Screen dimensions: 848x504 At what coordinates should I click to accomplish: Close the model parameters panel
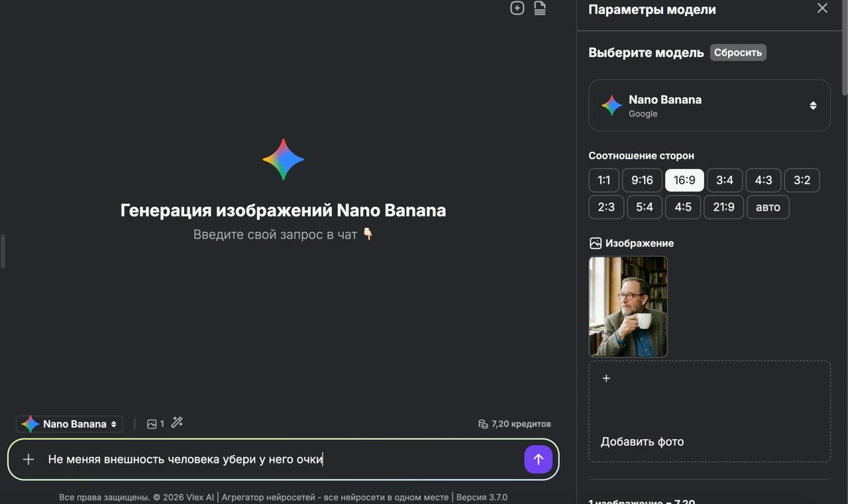(822, 9)
